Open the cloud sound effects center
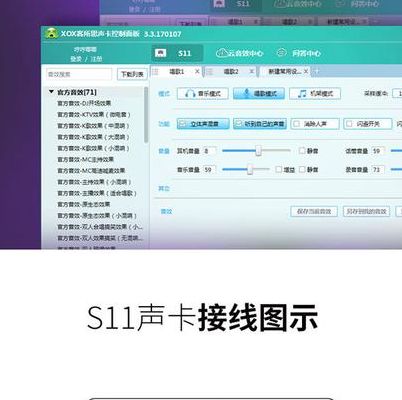 coord(240,53)
